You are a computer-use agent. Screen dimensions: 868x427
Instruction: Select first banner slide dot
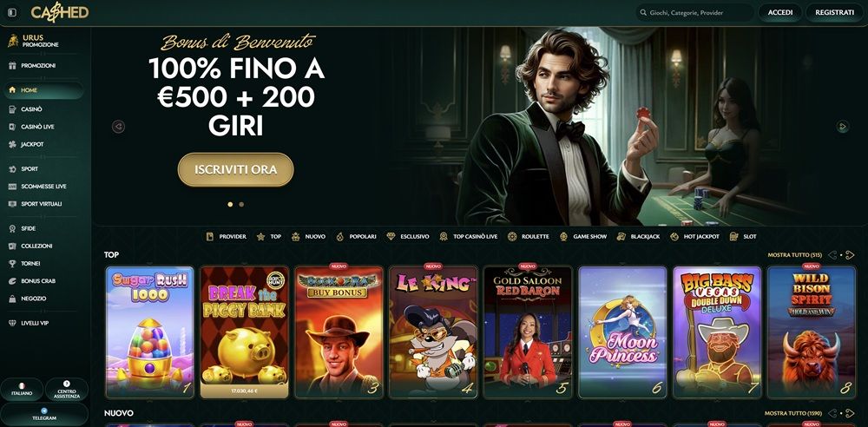pos(230,204)
